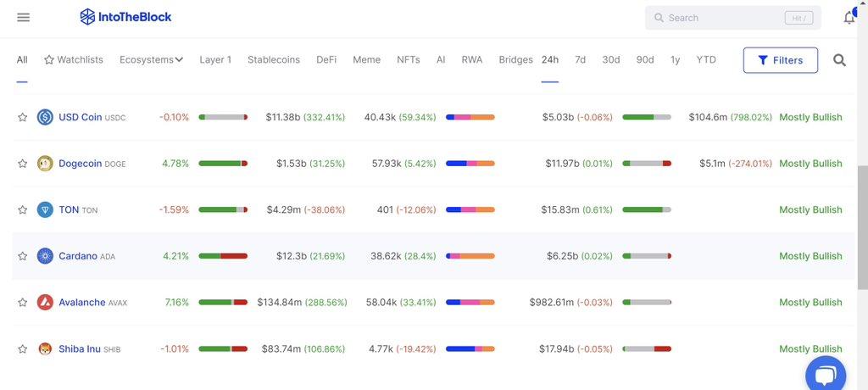Open the notifications bell
Viewport: 868px width, 390px height.
pos(849,18)
